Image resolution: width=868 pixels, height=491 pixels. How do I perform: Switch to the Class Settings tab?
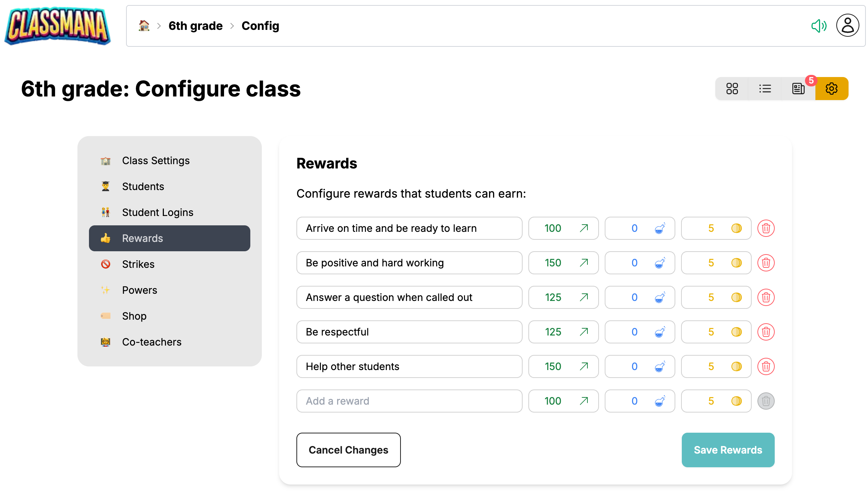pos(156,161)
